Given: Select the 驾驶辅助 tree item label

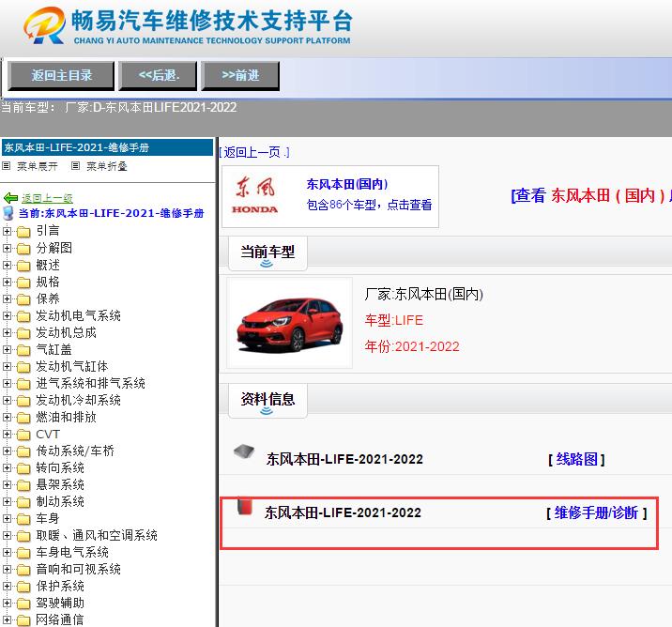Looking at the screenshot, I should click(x=60, y=603).
